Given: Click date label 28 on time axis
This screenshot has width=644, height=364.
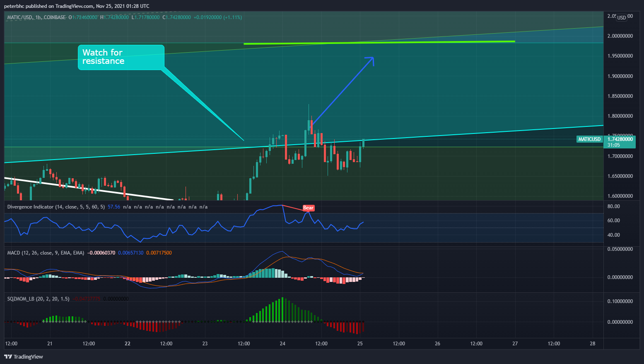Looking at the screenshot, I should pos(593,344).
